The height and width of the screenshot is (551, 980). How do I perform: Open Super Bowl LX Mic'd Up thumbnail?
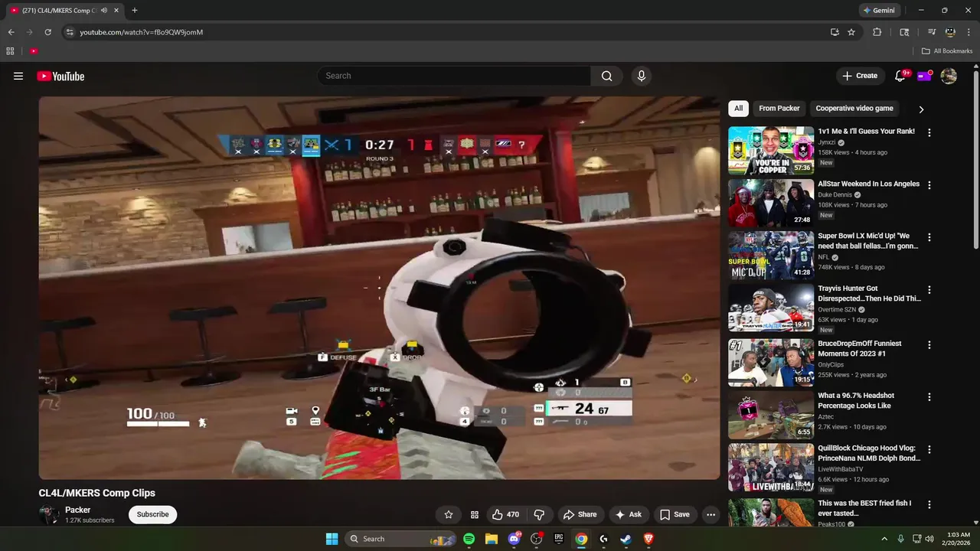(x=771, y=256)
